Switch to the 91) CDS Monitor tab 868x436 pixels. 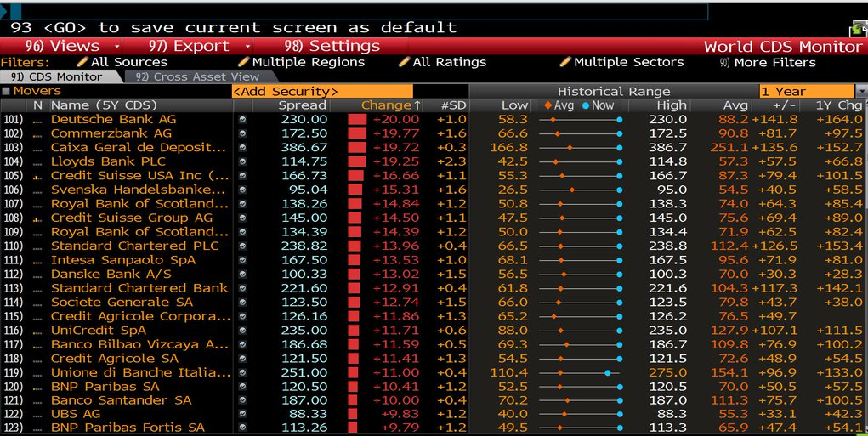tap(56, 76)
